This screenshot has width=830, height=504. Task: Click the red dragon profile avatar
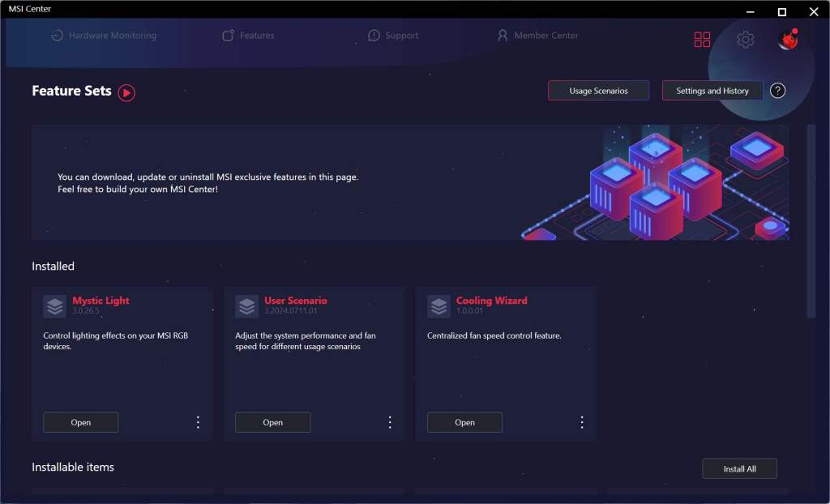click(x=787, y=40)
